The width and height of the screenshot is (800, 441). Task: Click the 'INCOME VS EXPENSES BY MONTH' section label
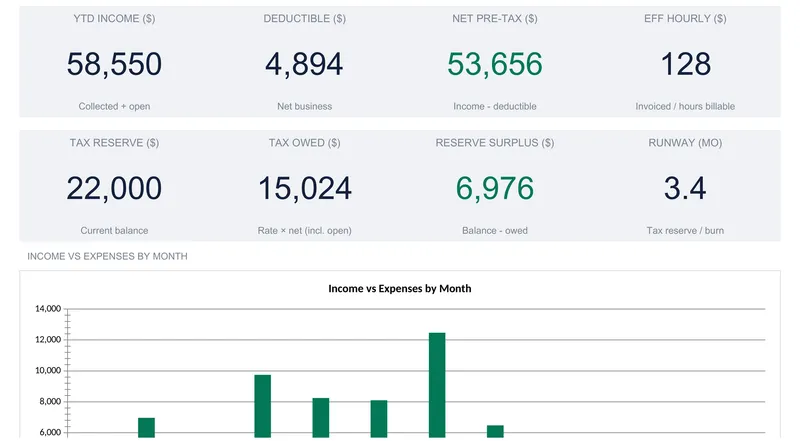pyautogui.click(x=107, y=257)
